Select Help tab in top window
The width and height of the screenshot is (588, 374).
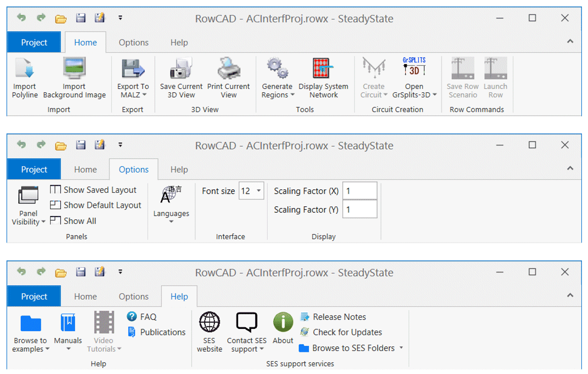(179, 42)
